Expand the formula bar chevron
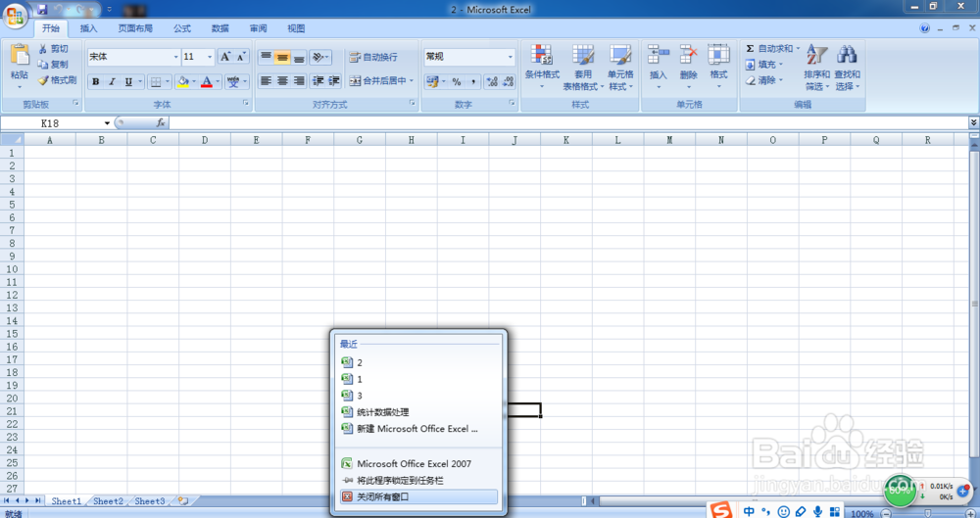Image resolution: width=980 pixels, height=518 pixels. click(x=974, y=123)
